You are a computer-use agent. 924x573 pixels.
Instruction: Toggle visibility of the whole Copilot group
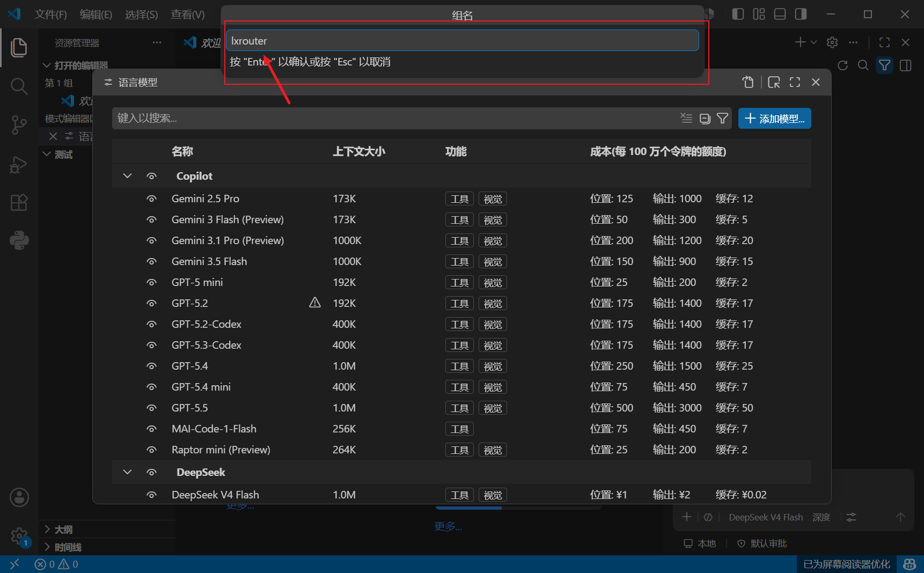(152, 177)
